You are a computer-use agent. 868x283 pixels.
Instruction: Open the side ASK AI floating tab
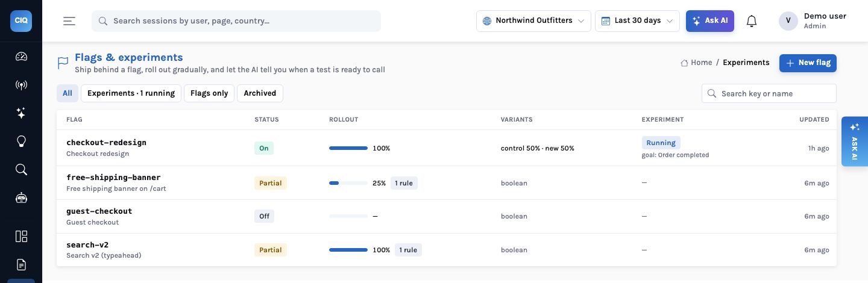854,141
